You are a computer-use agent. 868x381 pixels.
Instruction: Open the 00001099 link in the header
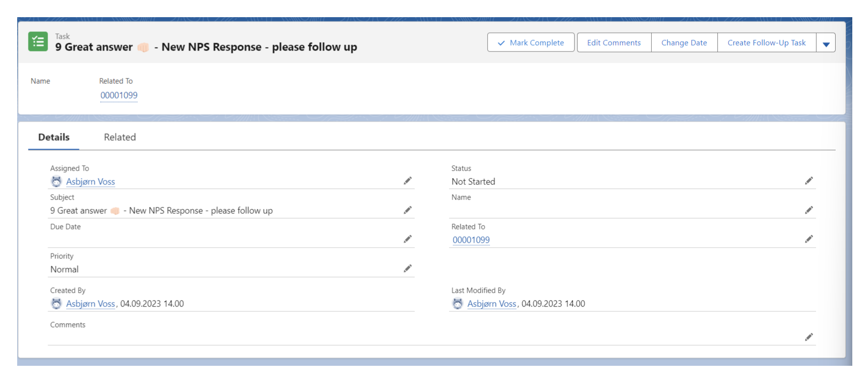pyautogui.click(x=119, y=95)
